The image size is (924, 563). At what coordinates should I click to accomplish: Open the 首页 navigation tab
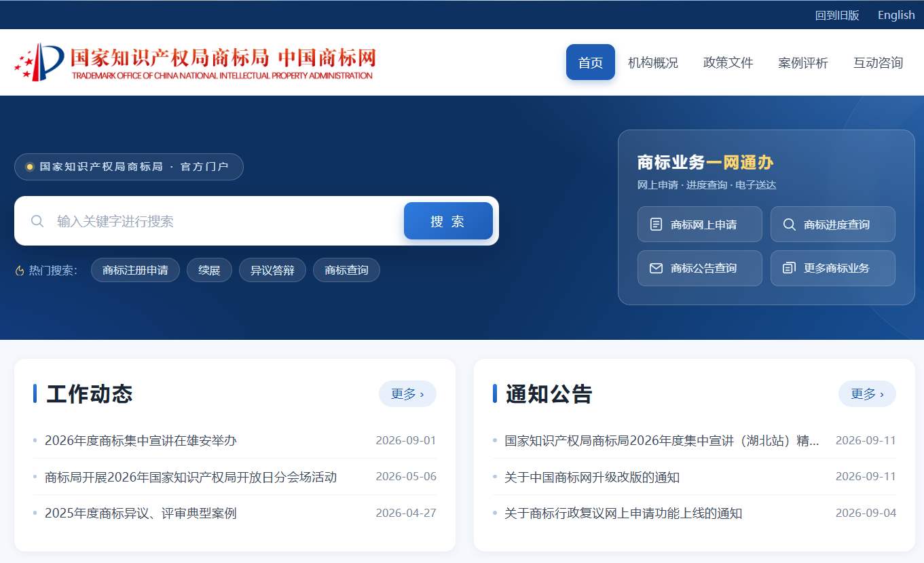click(x=591, y=62)
